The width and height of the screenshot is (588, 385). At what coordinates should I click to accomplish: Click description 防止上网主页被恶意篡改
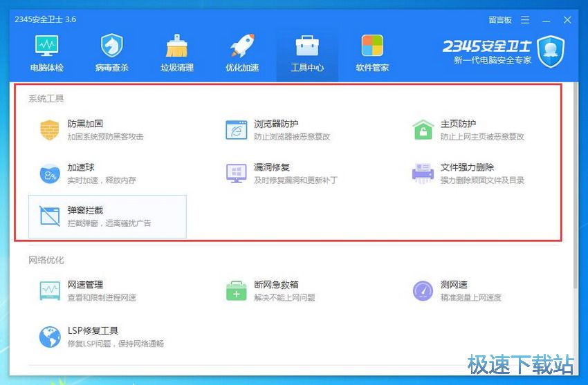[x=482, y=137]
